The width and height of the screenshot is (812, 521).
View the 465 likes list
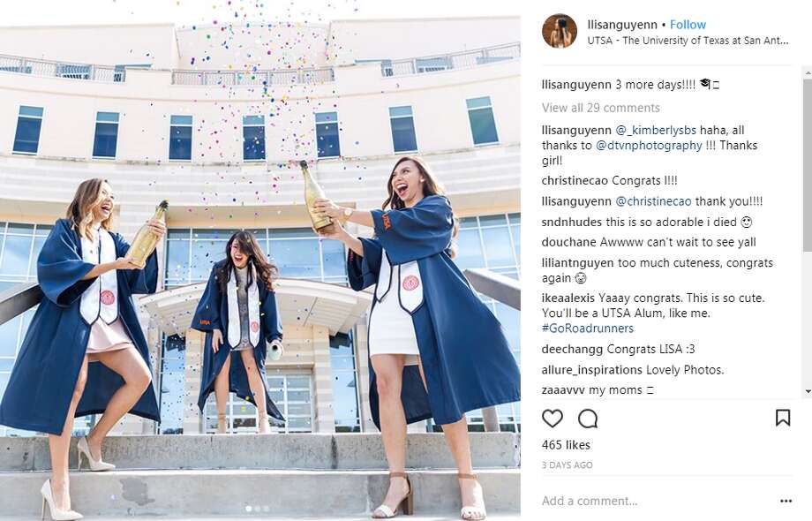pos(566,445)
